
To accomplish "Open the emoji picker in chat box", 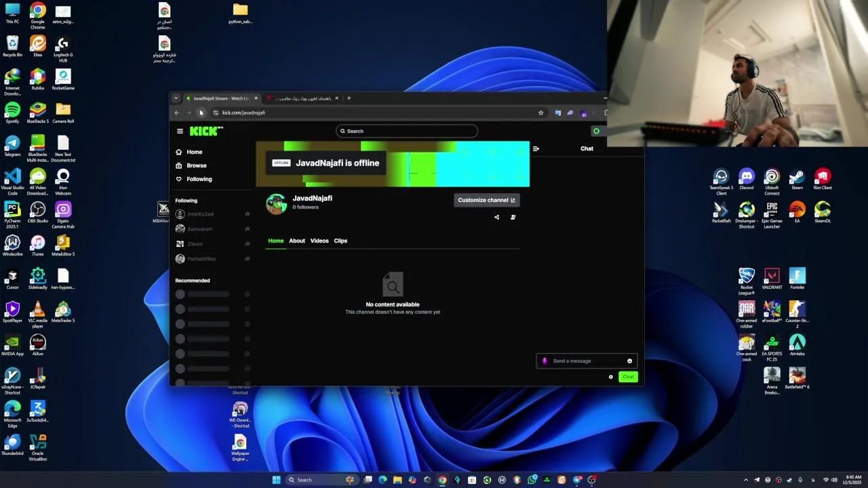I will [629, 361].
